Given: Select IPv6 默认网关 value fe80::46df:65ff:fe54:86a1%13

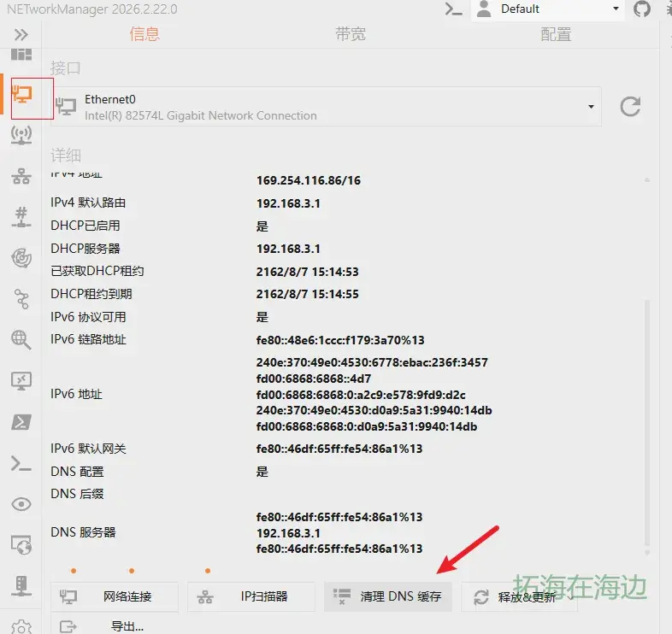Looking at the screenshot, I should coord(339,449).
